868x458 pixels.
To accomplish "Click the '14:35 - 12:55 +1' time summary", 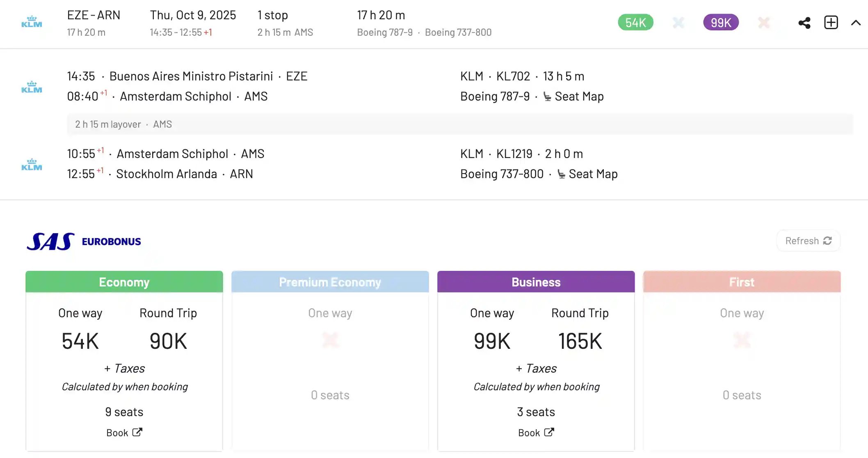I will 181,32.
